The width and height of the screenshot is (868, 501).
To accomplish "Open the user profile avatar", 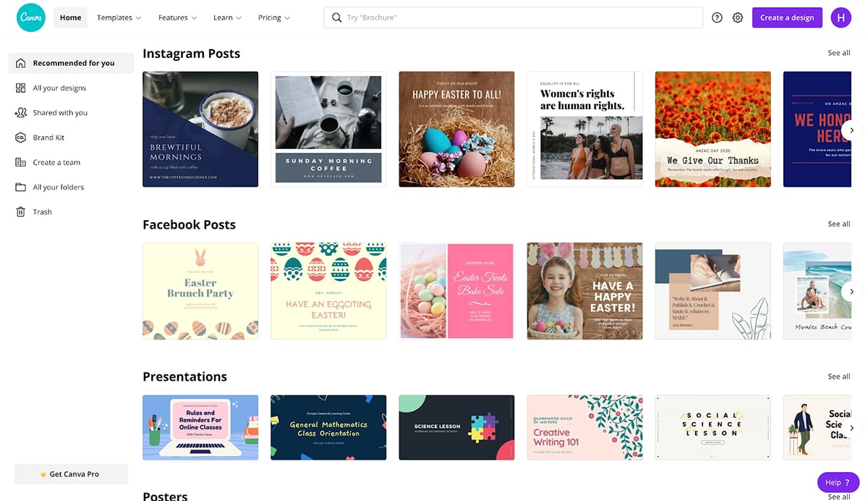I will [x=841, y=17].
